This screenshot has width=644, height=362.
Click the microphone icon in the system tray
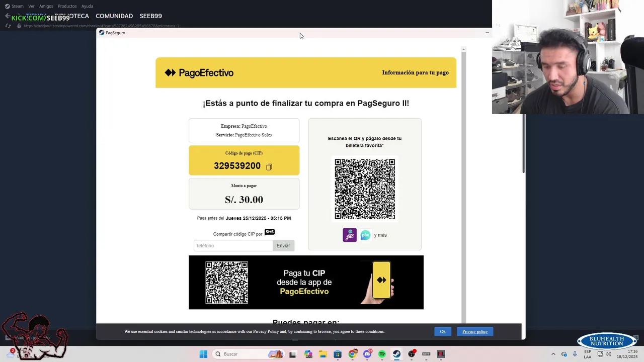[575, 354]
